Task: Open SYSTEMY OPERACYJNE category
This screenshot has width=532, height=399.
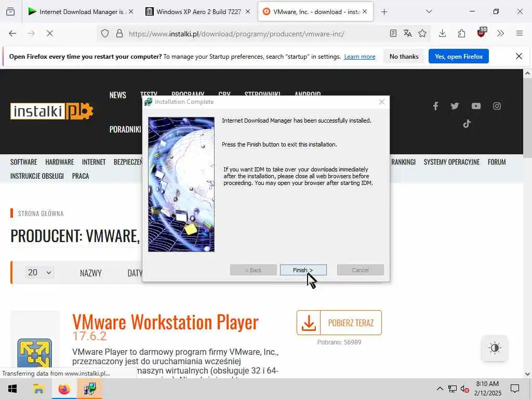Action: [451, 162]
